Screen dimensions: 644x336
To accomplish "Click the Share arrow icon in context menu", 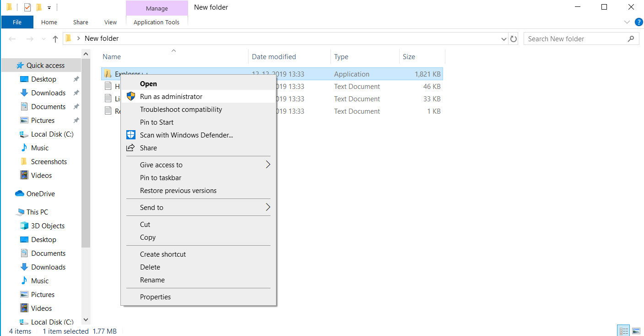I will tap(130, 148).
